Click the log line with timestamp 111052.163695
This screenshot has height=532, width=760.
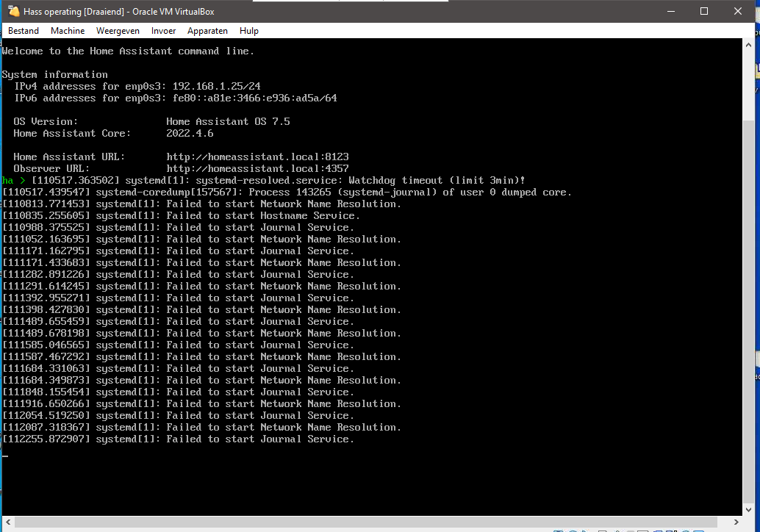pyautogui.click(x=201, y=240)
